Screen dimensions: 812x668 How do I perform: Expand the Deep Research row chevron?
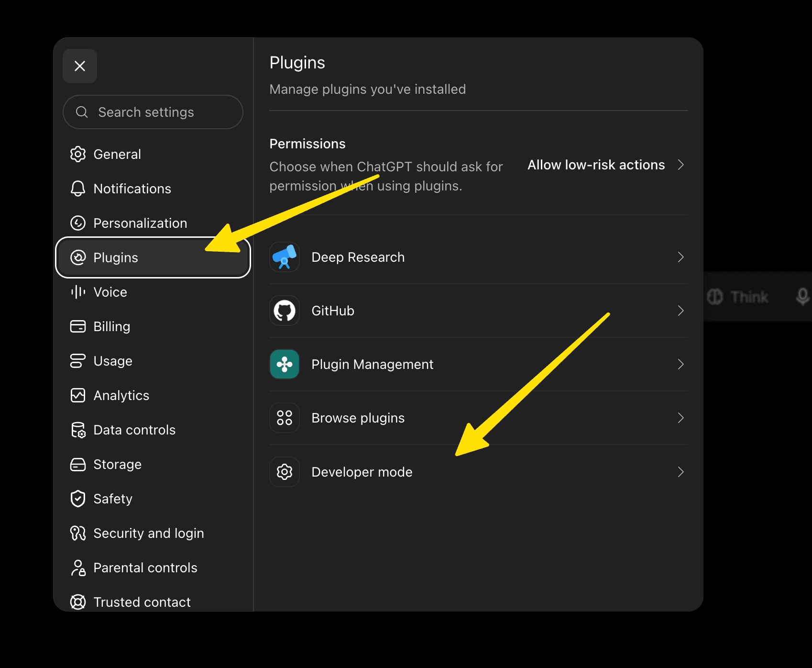681,257
